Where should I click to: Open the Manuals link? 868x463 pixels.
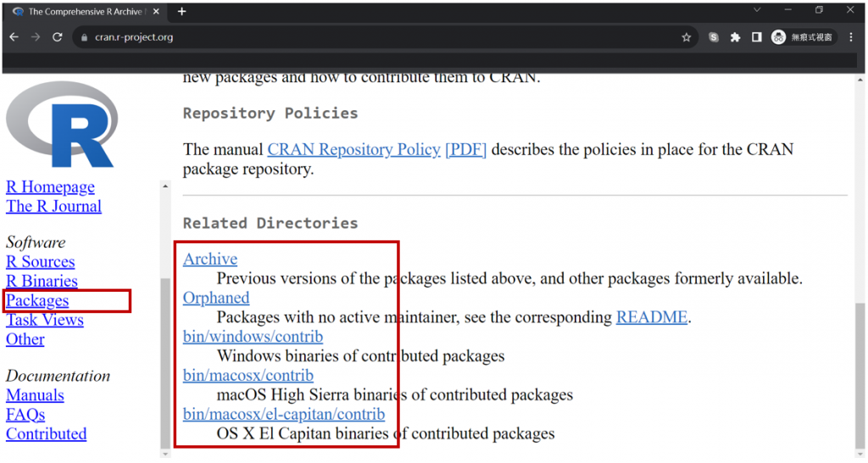tap(35, 395)
